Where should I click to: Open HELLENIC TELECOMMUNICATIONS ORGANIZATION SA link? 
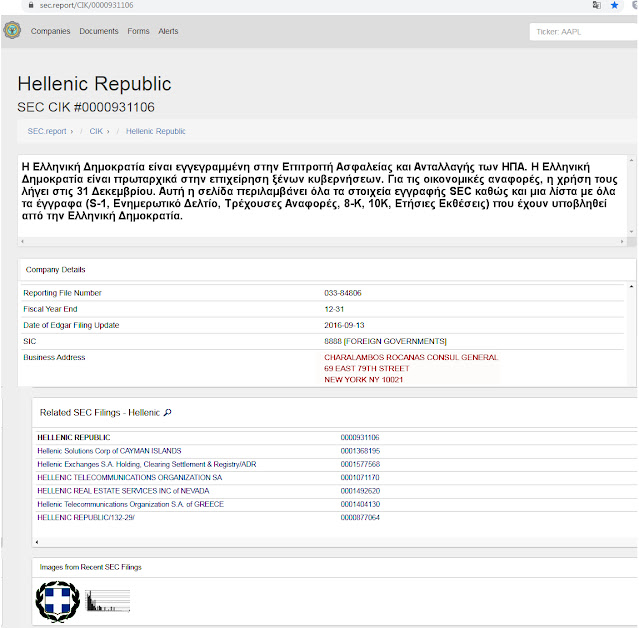click(130, 477)
